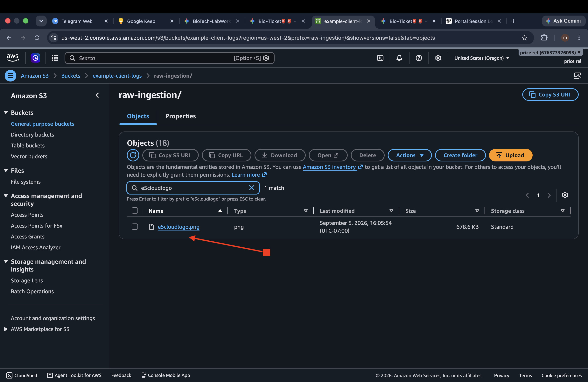Switch to the Google Keep tab
Screen dimensions: 588x382
click(x=141, y=21)
